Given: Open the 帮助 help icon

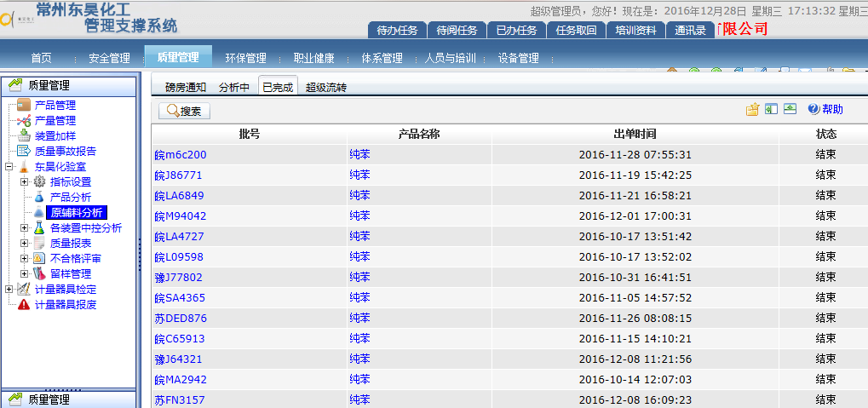Looking at the screenshot, I should tap(813, 109).
